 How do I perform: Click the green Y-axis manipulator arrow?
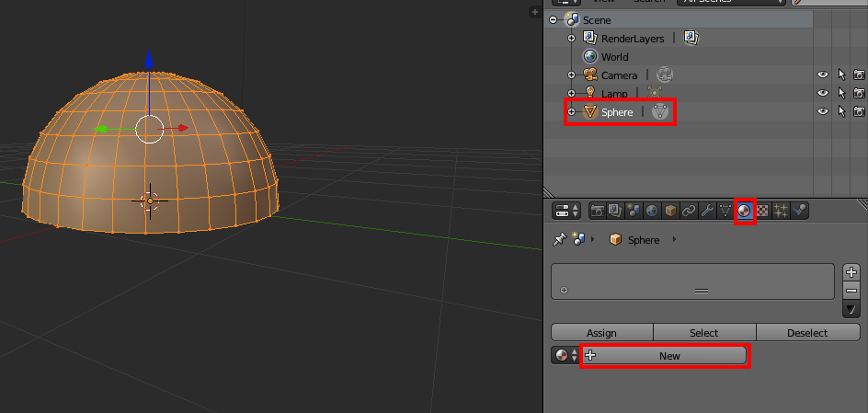tap(101, 129)
